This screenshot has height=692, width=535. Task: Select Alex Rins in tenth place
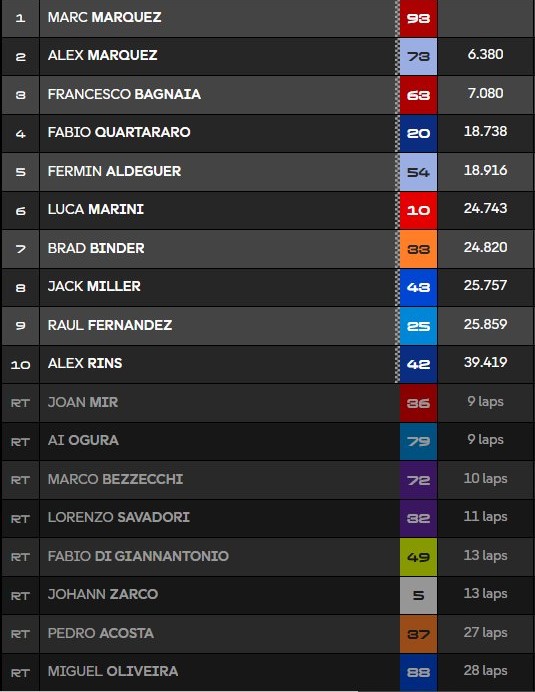[x=85, y=363]
